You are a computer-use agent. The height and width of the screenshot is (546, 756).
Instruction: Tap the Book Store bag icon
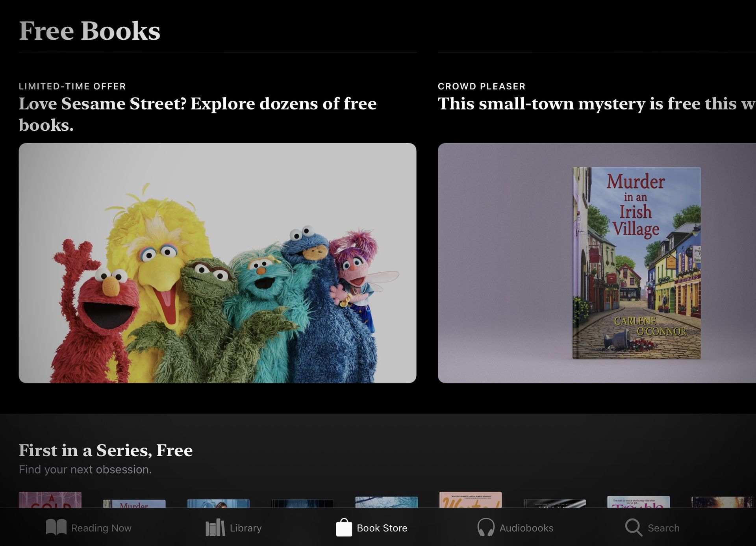(x=344, y=527)
